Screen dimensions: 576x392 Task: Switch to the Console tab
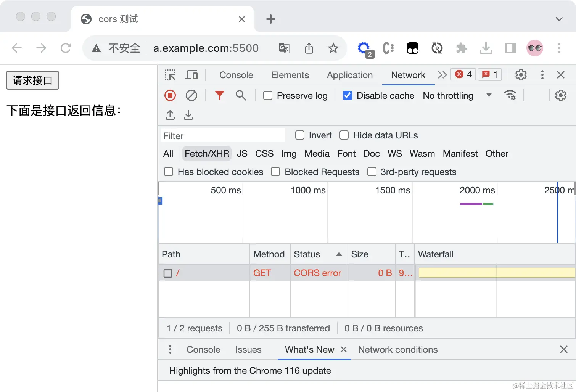(236, 75)
